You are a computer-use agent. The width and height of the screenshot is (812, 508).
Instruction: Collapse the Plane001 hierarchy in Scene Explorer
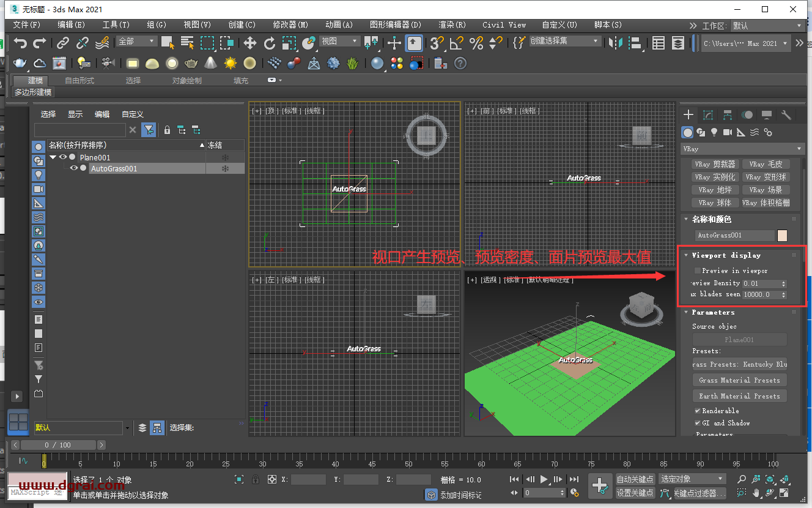[52, 157]
